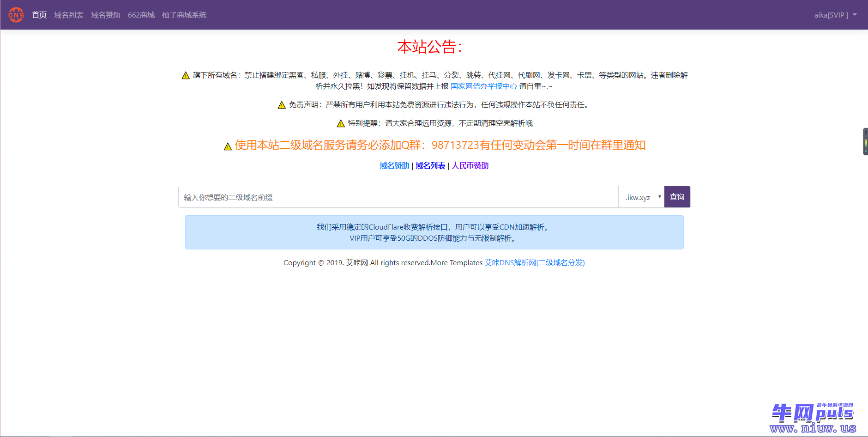868x437 pixels.
Task: Click the Copyright © 2019 footer text
Action: 383,263
